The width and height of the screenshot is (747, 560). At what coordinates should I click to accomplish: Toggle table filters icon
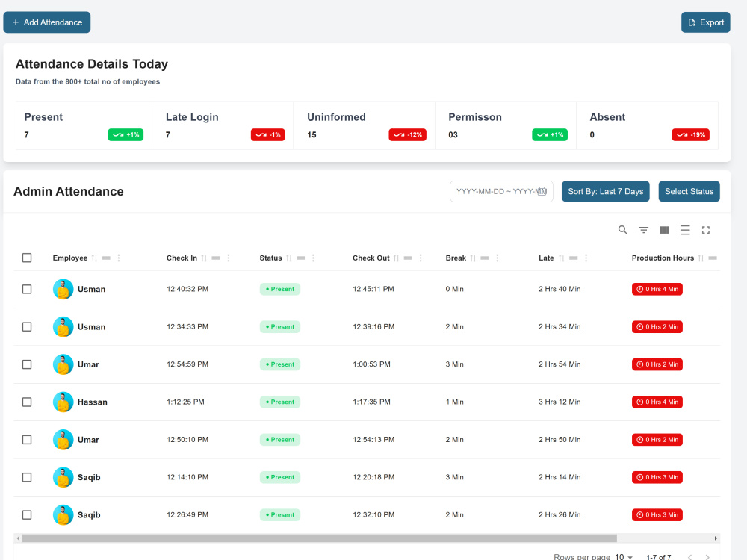tap(644, 230)
